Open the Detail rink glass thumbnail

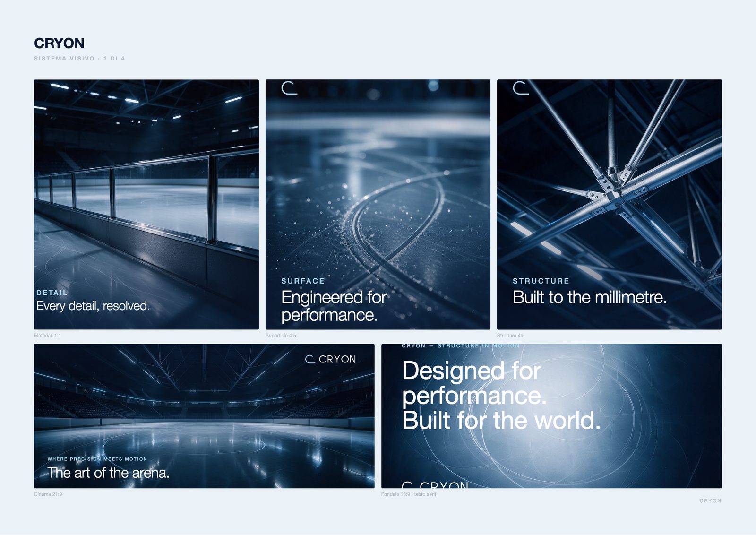point(146,204)
